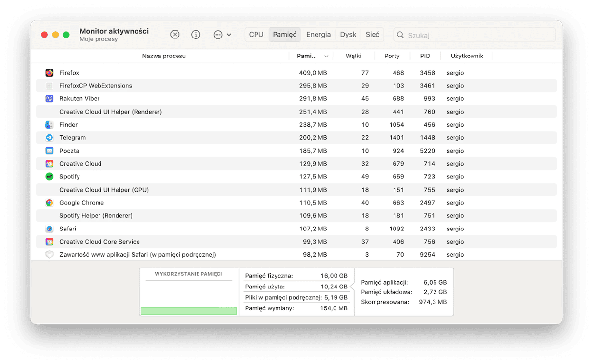This screenshot has height=364, width=593.
Task: Click the Pamięć układowa 2,72 GB value
Action: pyautogui.click(x=435, y=292)
